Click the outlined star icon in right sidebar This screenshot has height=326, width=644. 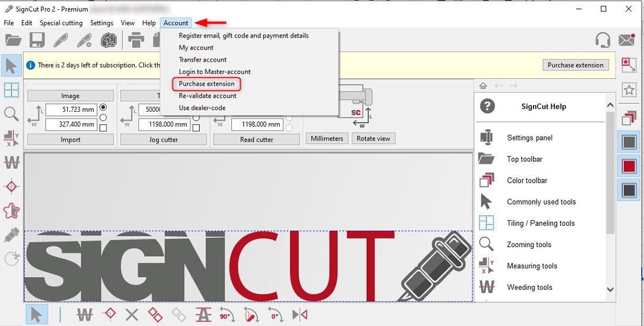pyautogui.click(x=629, y=90)
